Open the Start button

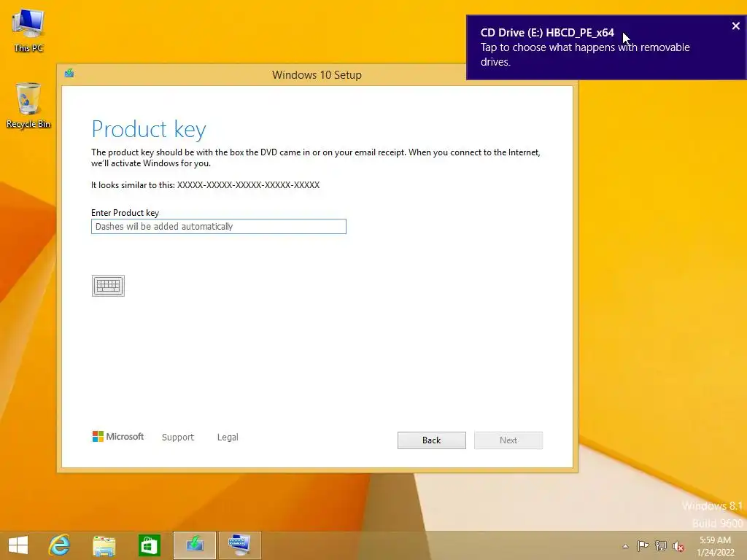[18, 545]
